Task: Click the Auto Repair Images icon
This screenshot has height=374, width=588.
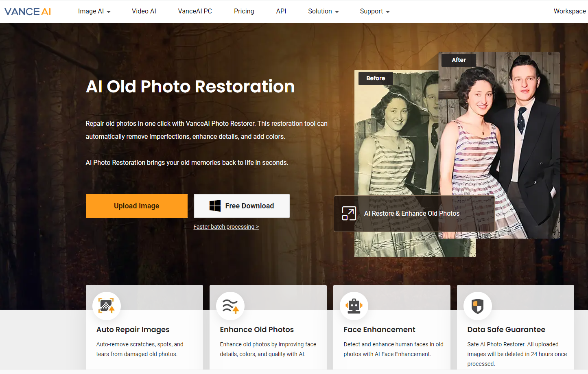Action: point(107,306)
